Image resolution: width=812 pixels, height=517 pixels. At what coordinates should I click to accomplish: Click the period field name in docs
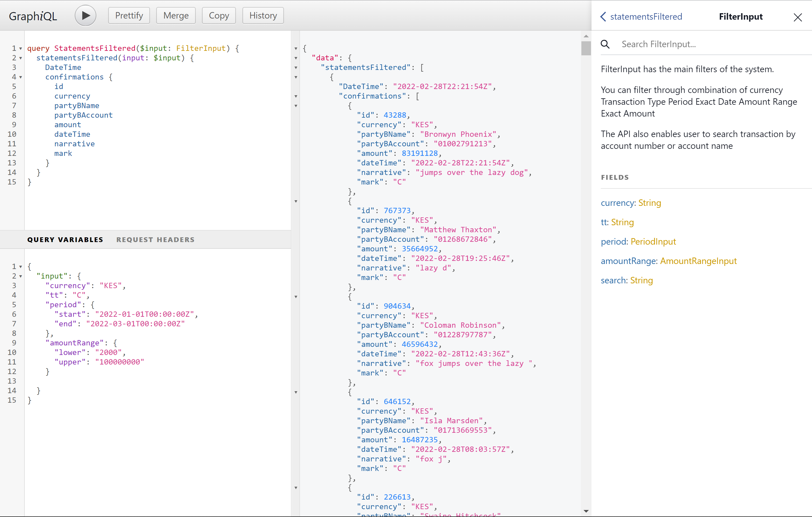614,242
